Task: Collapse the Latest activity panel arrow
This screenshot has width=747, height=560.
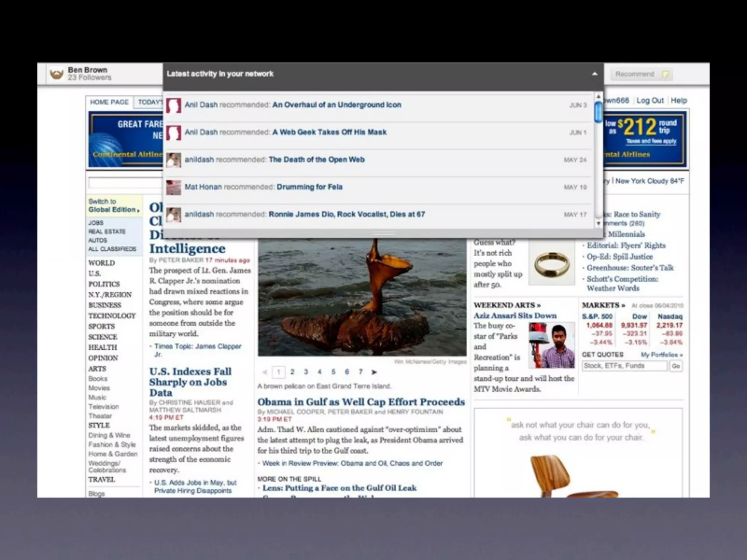Action: [595, 74]
